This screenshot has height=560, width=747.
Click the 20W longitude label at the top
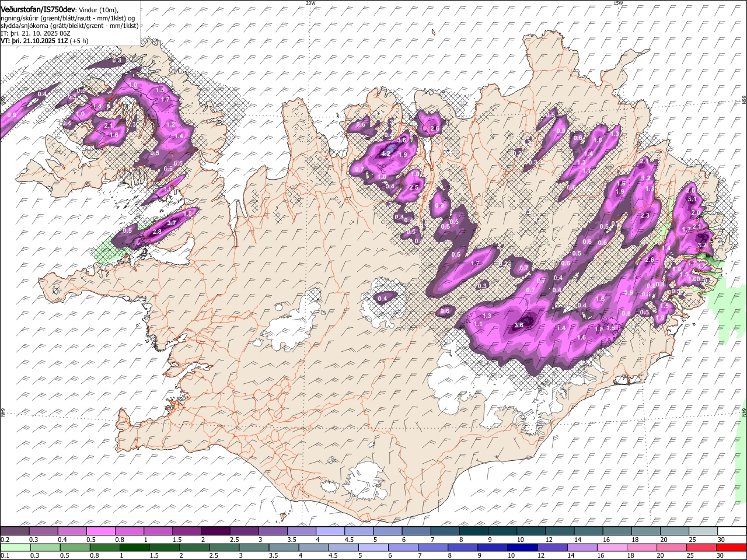[x=310, y=3]
